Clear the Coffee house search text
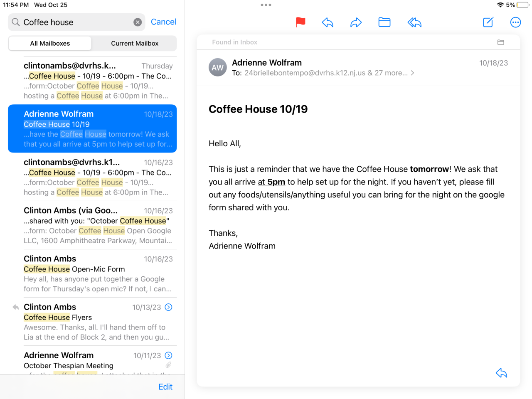Viewport: 532px width, 399px height. (138, 22)
